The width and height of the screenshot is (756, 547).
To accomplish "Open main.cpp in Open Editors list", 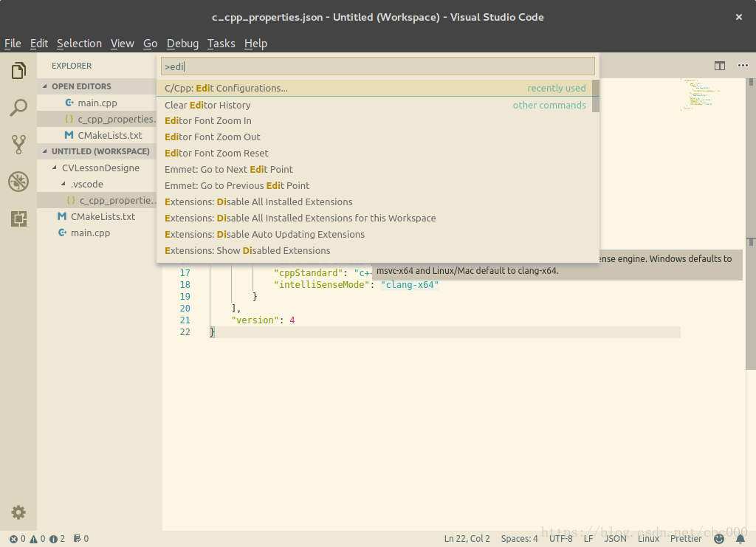I will [x=97, y=103].
